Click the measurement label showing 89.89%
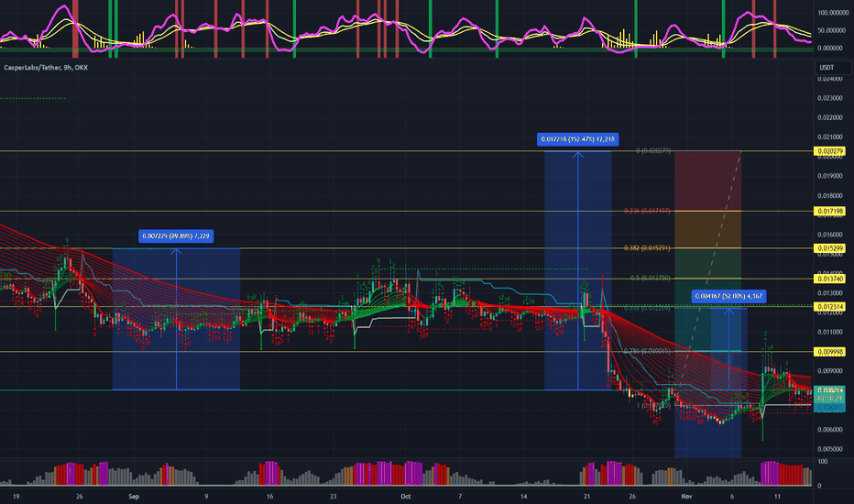Screen dimensions: 854x504 point(176,236)
